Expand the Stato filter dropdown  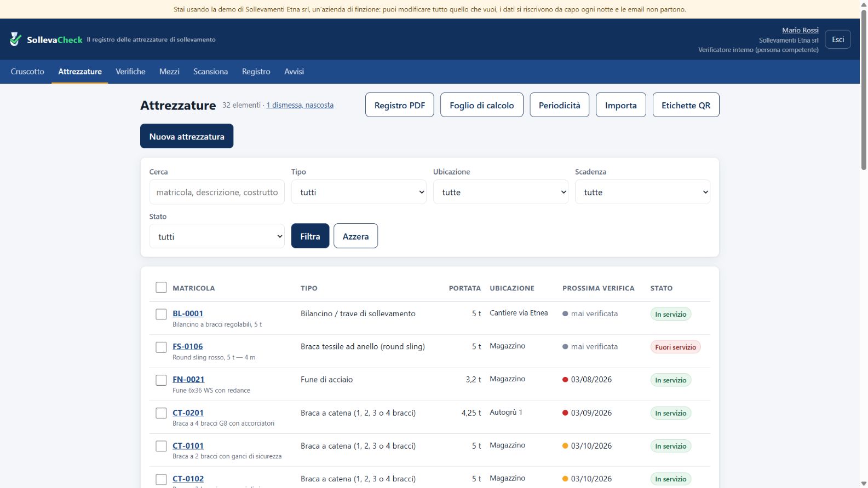(217, 236)
